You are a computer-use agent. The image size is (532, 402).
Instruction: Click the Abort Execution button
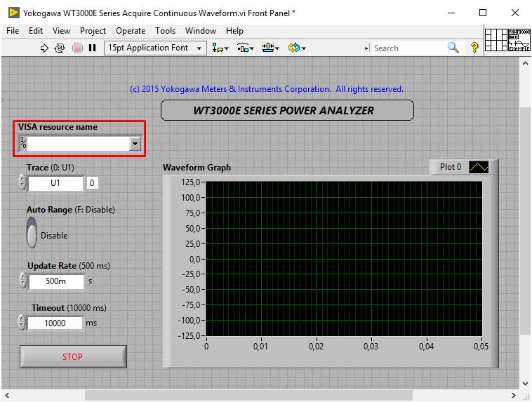pos(77,48)
